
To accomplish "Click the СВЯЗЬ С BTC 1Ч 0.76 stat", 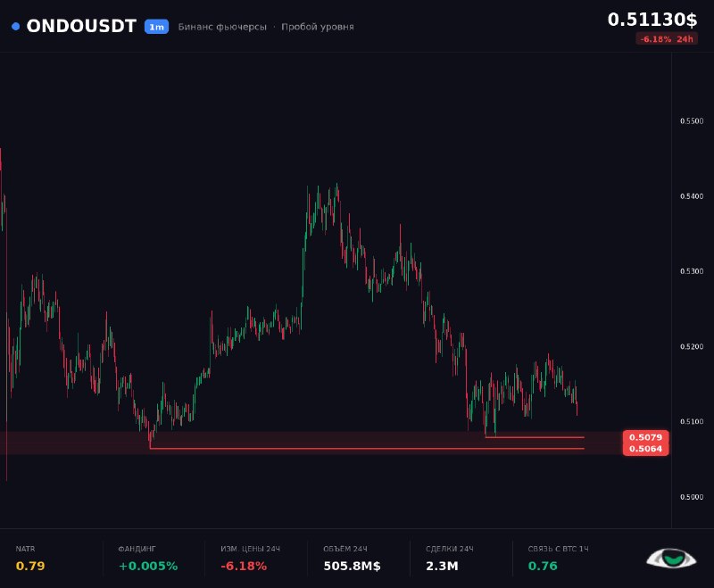I will 559,559.
